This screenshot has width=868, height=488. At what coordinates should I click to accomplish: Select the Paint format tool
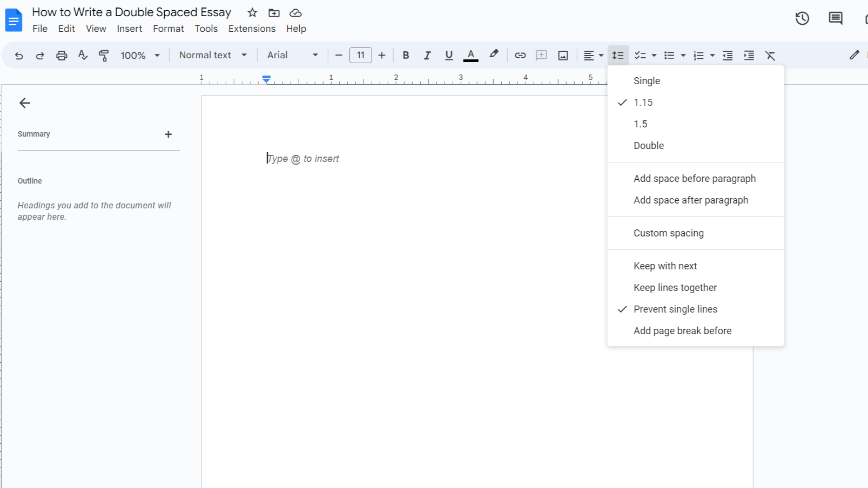[103, 55]
